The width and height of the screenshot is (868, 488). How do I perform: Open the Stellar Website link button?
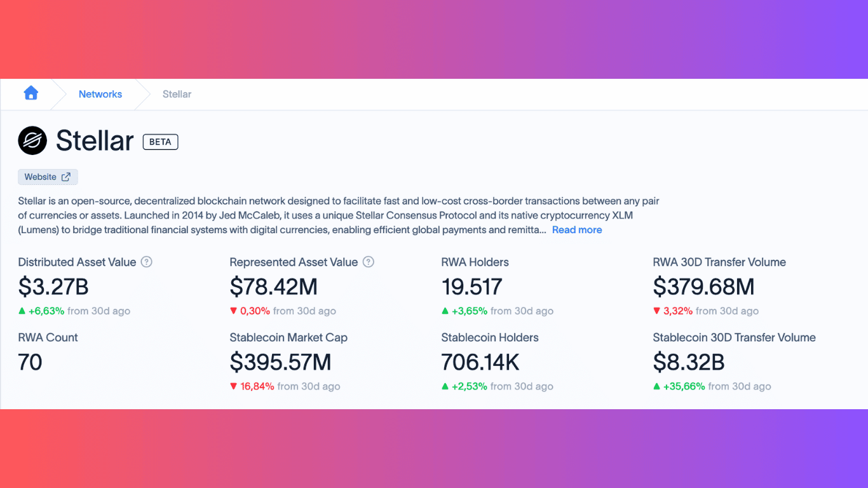pyautogui.click(x=48, y=177)
